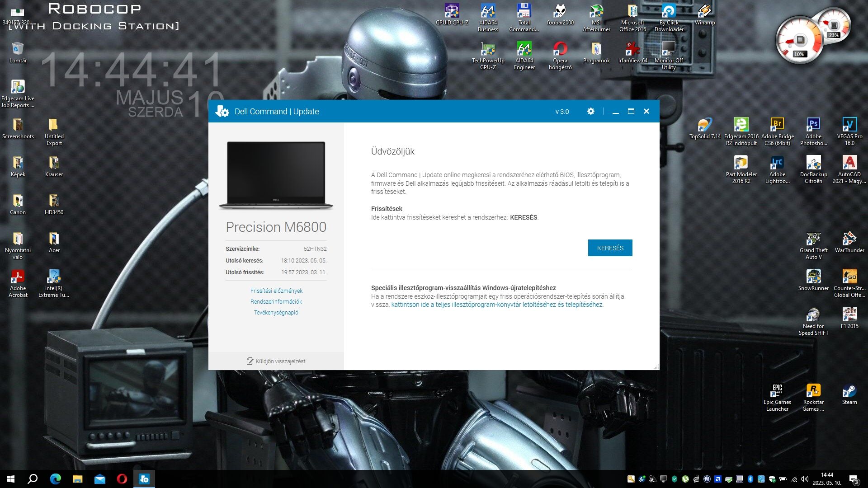
Task: Open foobar2000 desktop icon
Action: [x=560, y=14]
